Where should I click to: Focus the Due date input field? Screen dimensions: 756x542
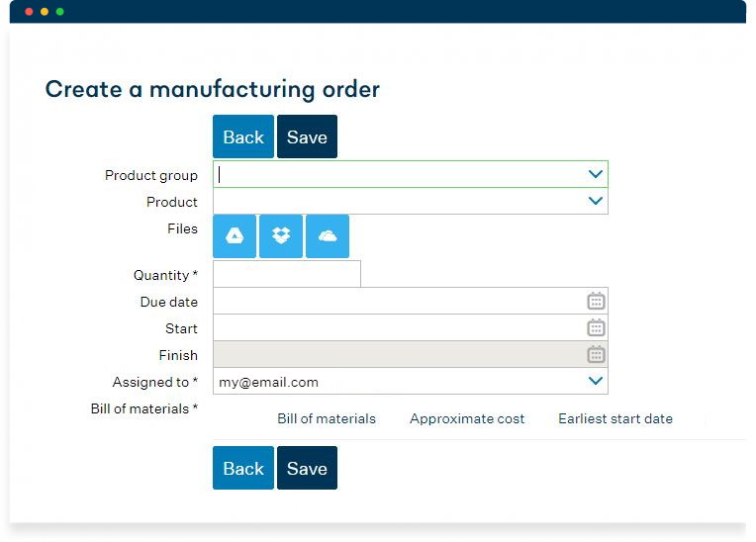click(x=411, y=301)
